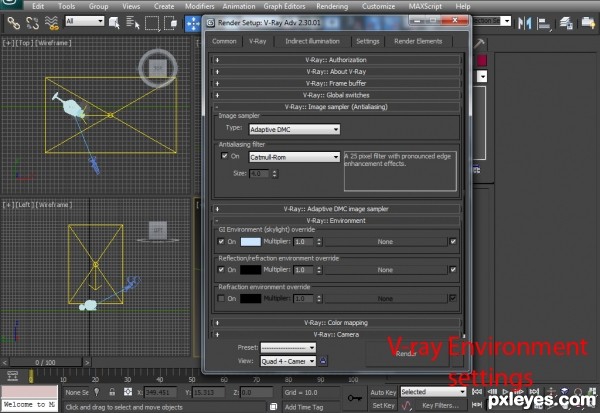Click the lock icon beside View dropdown
600x413 pixels.
click(x=323, y=361)
